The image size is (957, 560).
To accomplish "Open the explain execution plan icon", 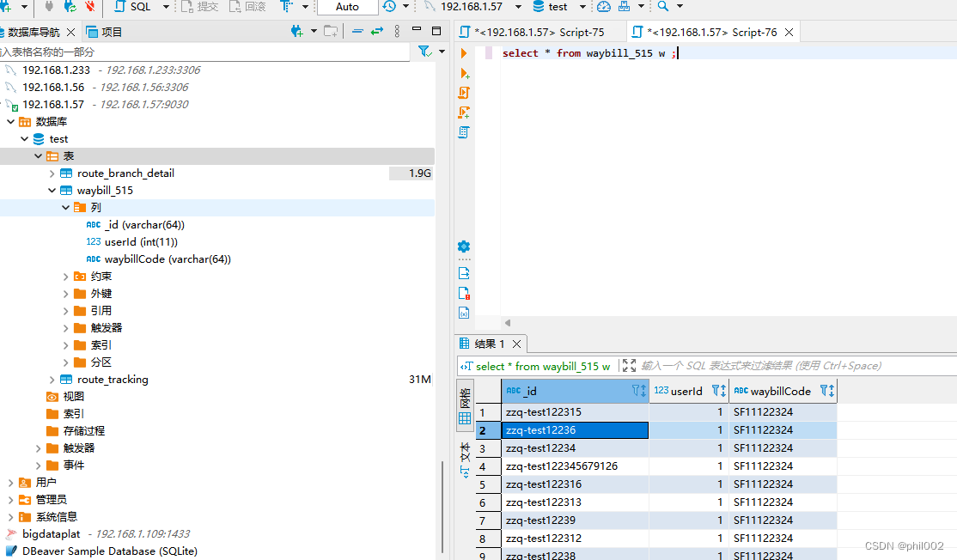I will [x=464, y=131].
